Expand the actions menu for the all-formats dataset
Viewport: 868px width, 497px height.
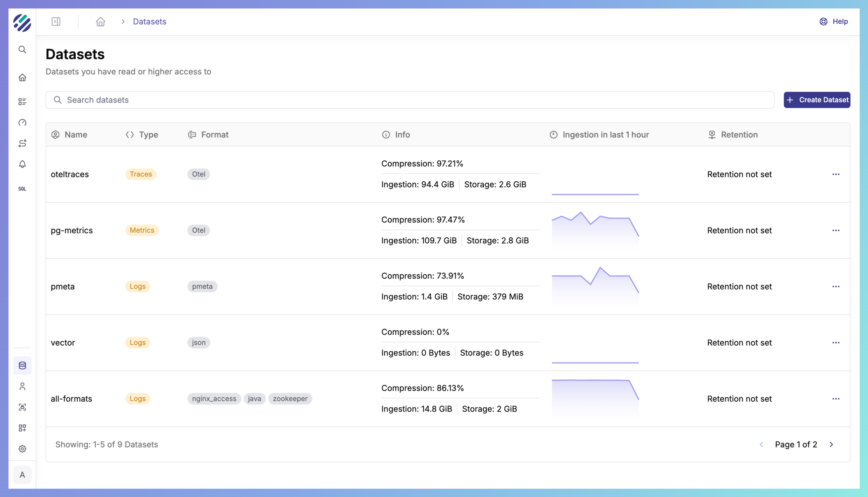point(836,399)
